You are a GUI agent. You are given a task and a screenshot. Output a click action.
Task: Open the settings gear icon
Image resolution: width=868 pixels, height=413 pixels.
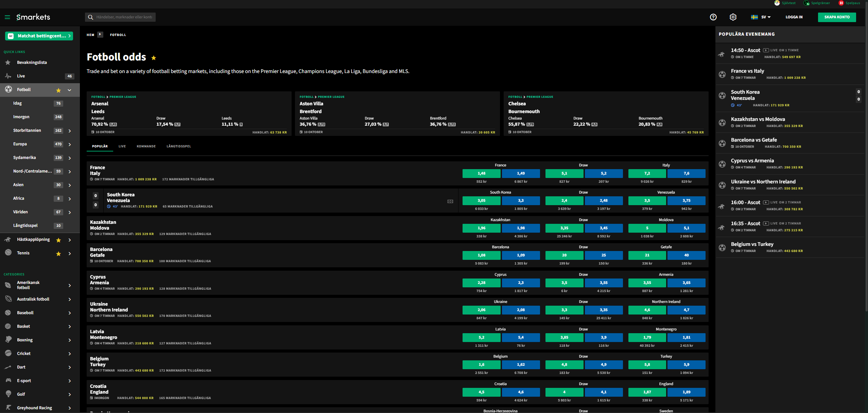click(x=733, y=17)
